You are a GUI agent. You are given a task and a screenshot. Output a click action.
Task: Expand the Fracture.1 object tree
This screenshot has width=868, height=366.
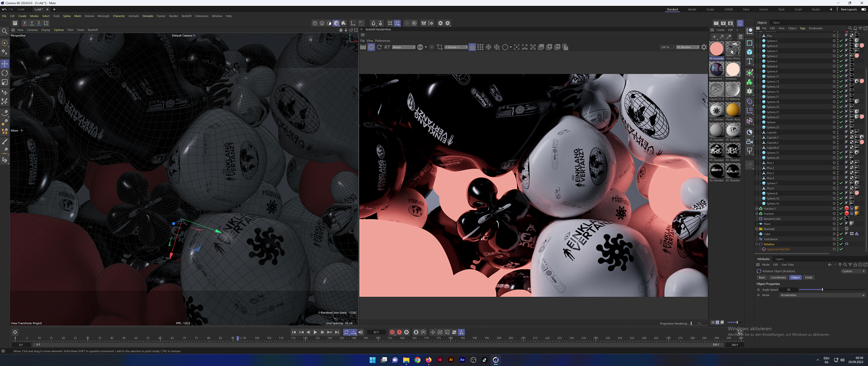[x=757, y=209]
